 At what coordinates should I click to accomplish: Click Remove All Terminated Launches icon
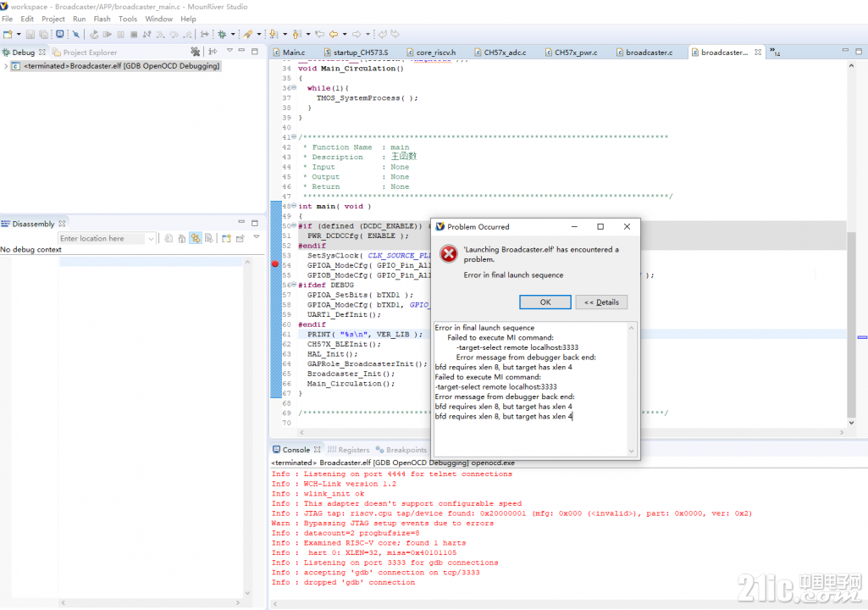195,52
